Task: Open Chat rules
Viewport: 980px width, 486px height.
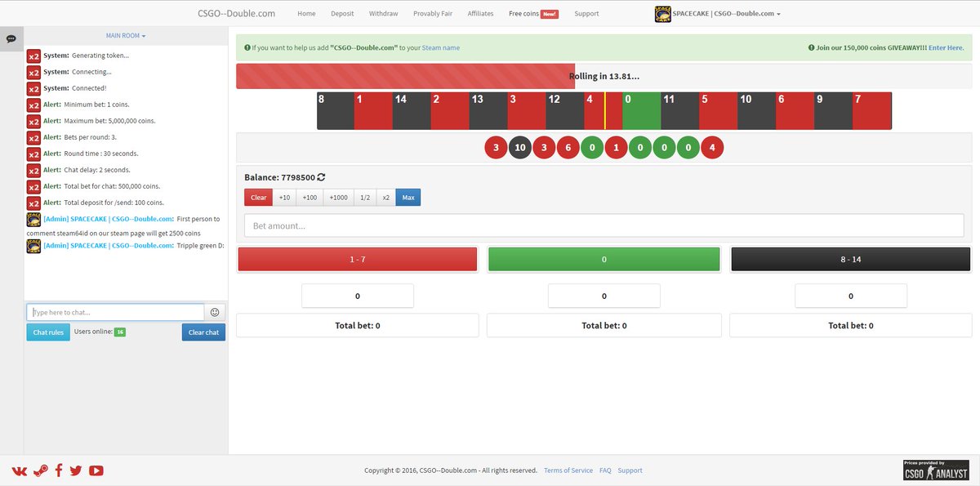Action: pyautogui.click(x=47, y=332)
